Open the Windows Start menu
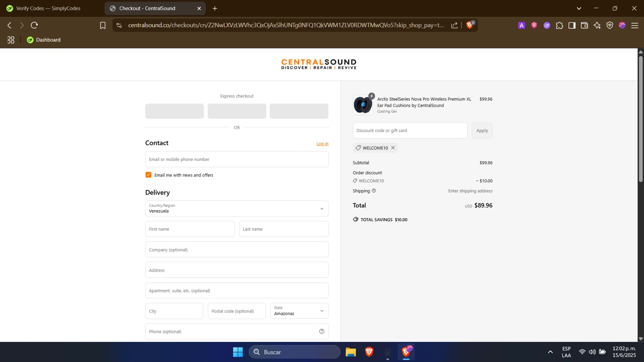The height and width of the screenshot is (362, 644). 238,352
